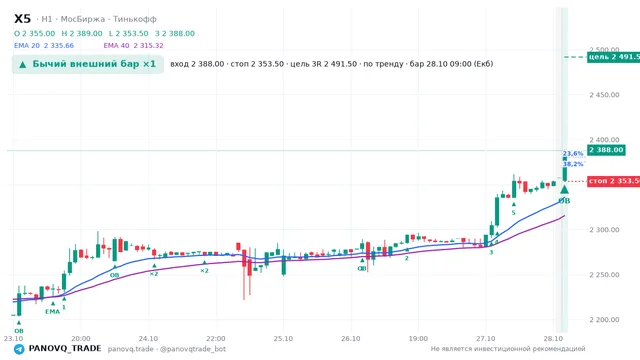Viewport: 640px width, 360px height.
Task: Click the EMA 40 2 315.32 legend
Action: coord(133,46)
